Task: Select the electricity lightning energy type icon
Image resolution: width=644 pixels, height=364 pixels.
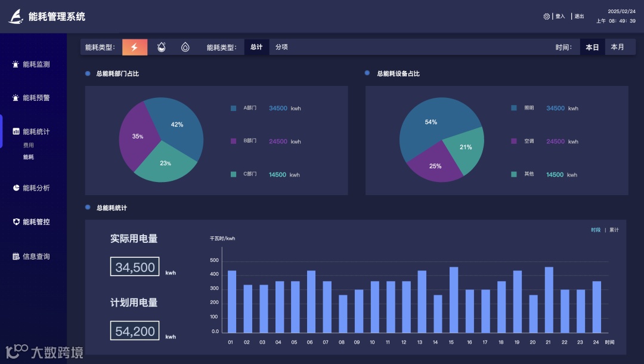Action: pyautogui.click(x=135, y=47)
